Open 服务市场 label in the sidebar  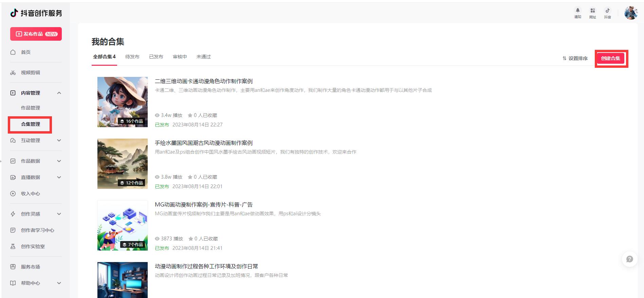point(31,267)
